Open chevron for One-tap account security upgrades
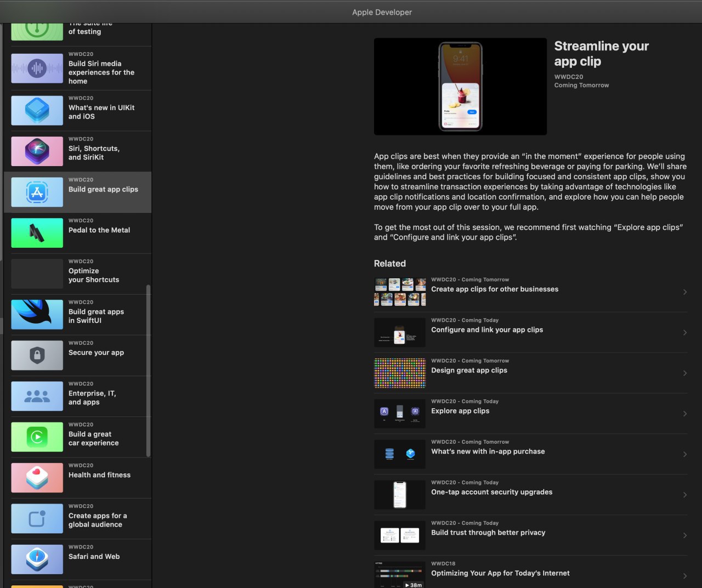This screenshot has width=702, height=588. click(x=685, y=495)
